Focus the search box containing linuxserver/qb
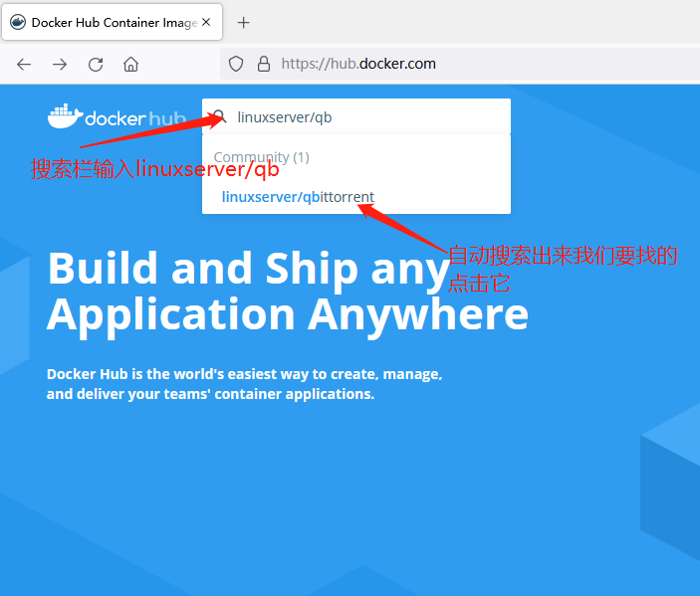 pos(356,116)
